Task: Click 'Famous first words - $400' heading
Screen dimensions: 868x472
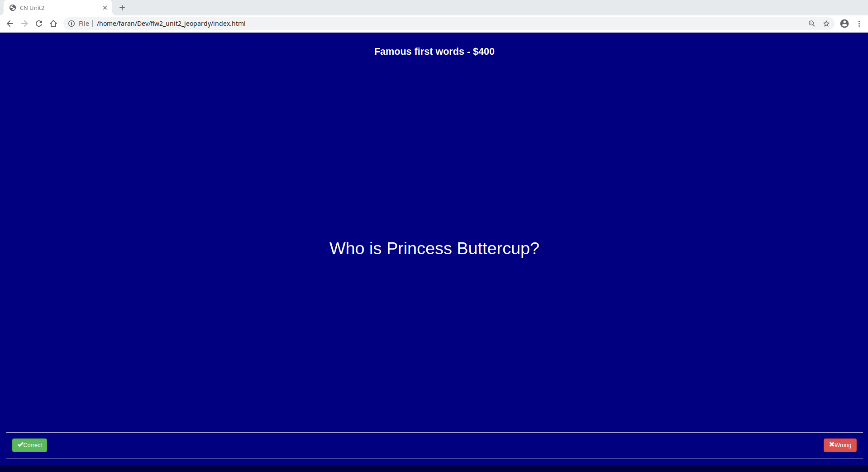Action: click(x=434, y=52)
